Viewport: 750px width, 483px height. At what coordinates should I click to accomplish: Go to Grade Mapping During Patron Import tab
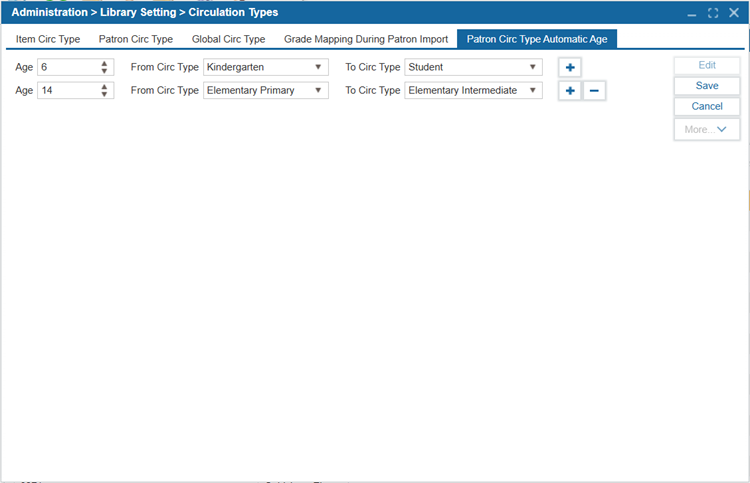(x=366, y=39)
